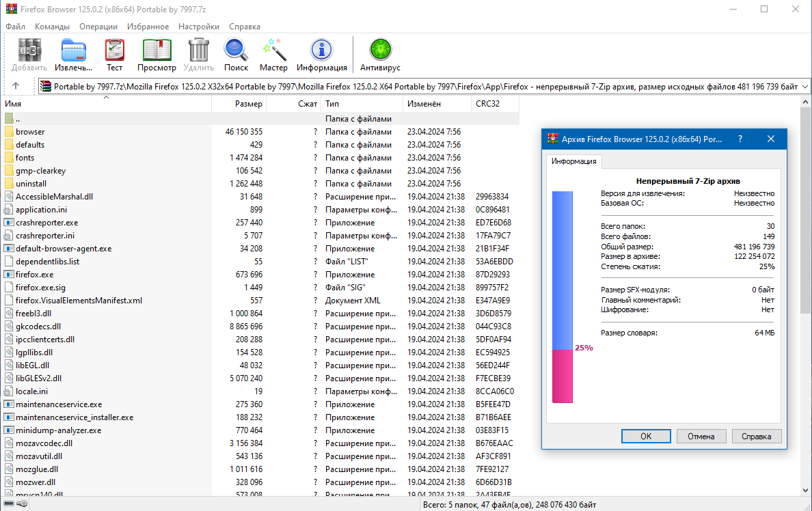The width and height of the screenshot is (812, 511).
Task: Sort list by Изменён column header
Action: tap(437, 104)
